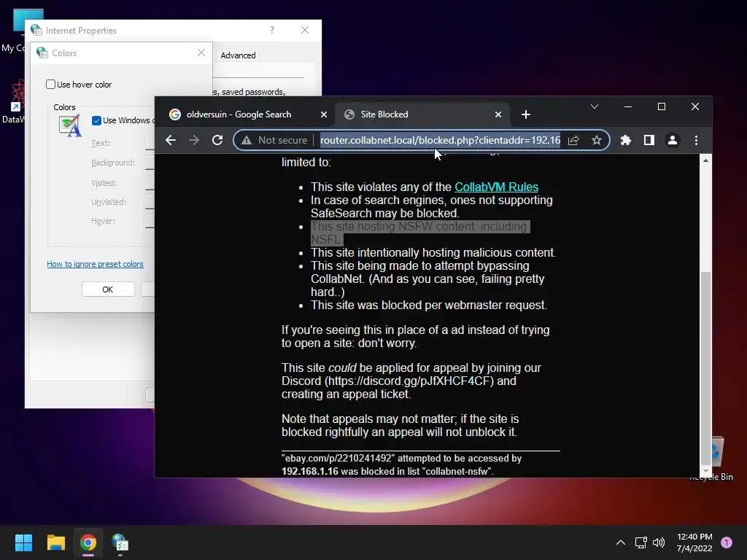Toggle Chrome side panel icon

click(x=649, y=140)
